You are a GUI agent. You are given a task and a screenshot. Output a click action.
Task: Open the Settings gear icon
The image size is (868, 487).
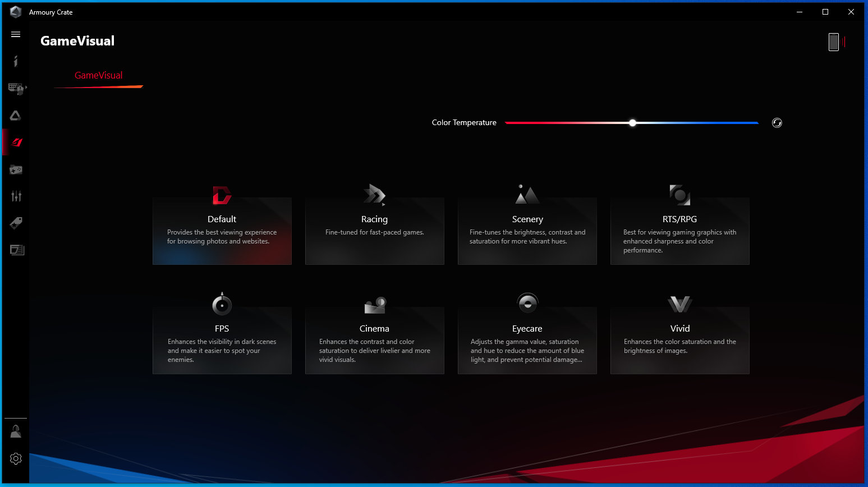pyautogui.click(x=16, y=458)
